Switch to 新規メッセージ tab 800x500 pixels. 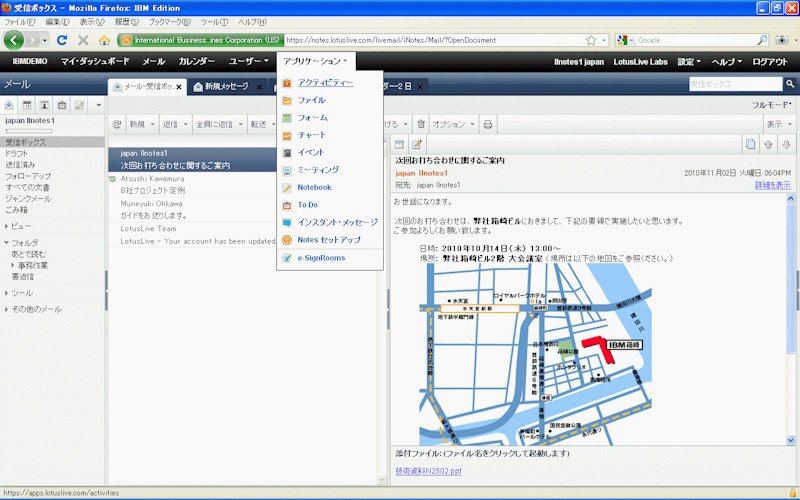[227, 87]
